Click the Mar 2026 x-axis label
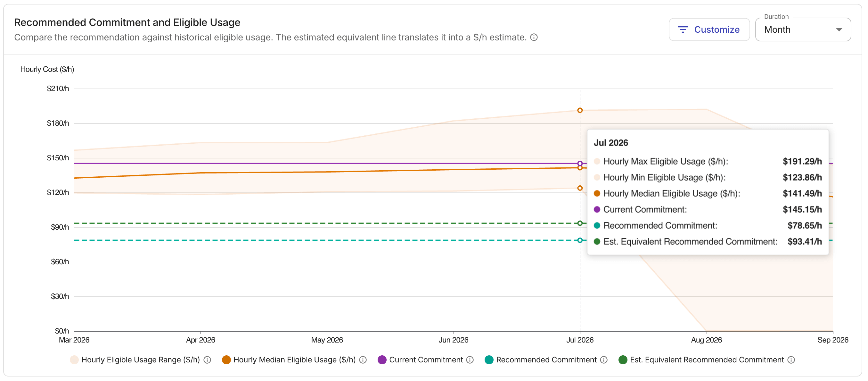 (74, 340)
